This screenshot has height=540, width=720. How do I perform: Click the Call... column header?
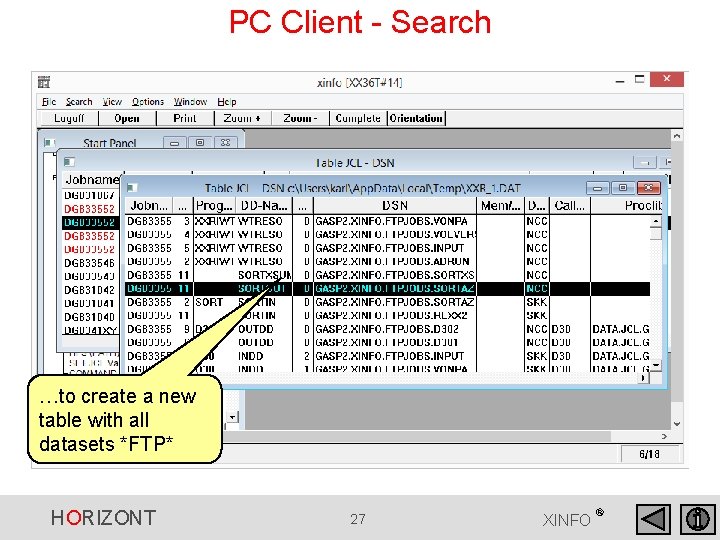point(570,206)
